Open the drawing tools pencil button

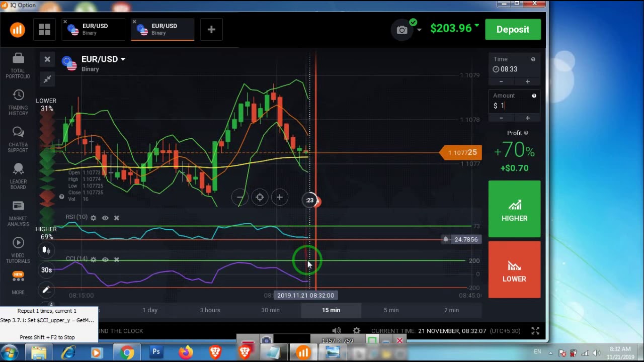[46, 290]
